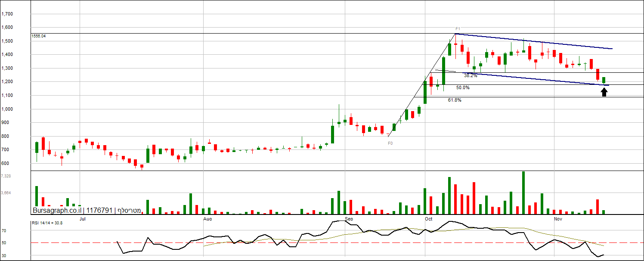644x261 pixels.
Task: Click the last green candlestick above arrow
Action: click(x=604, y=81)
